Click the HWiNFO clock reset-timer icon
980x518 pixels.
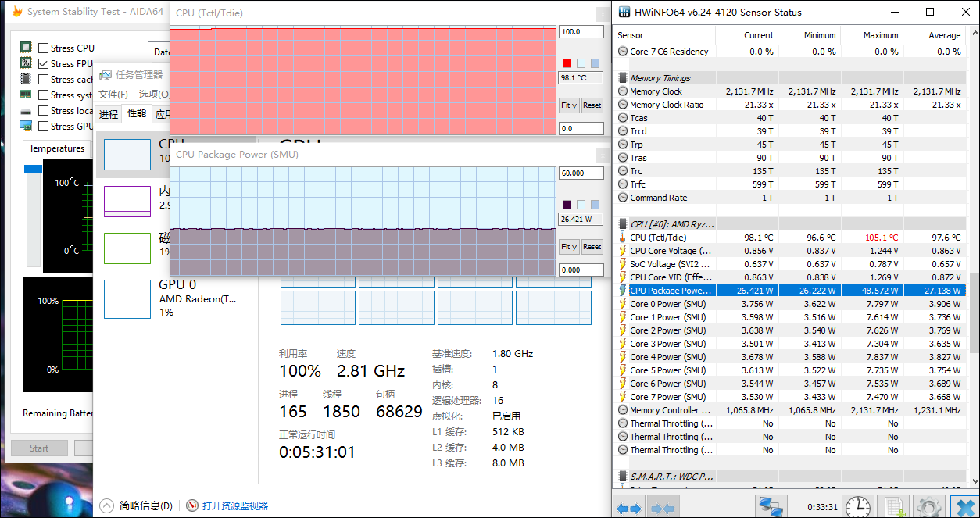[857, 506]
